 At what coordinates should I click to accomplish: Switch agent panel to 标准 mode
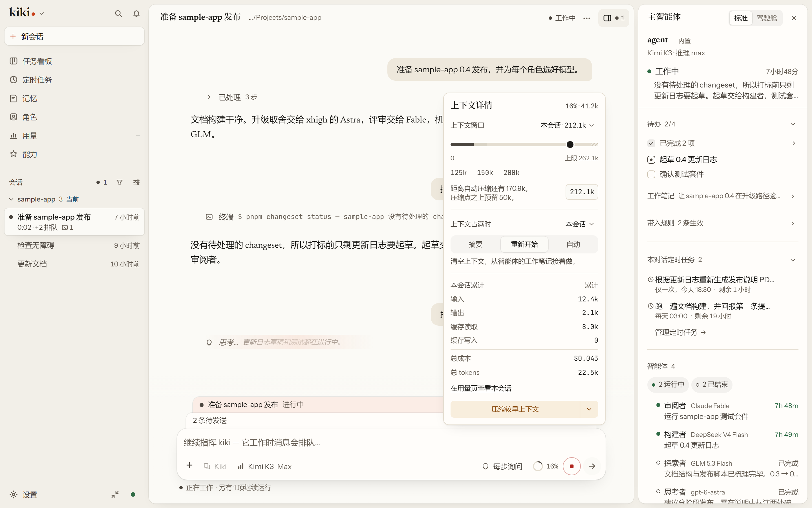tap(741, 18)
